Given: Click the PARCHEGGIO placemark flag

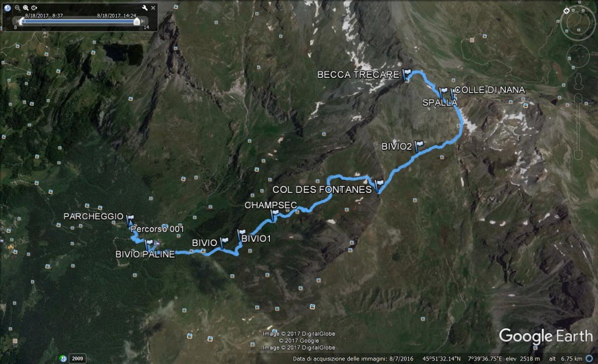Looking at the screenshot, I should pos(130,220).
